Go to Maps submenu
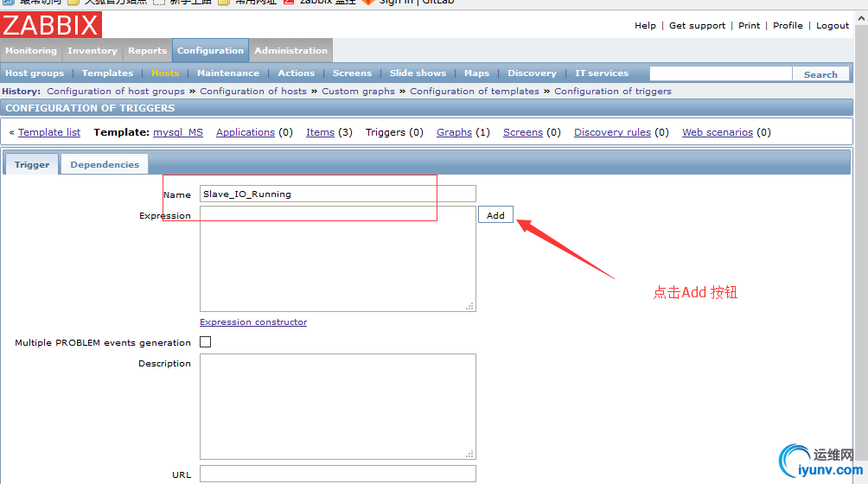 pyautogui.click(x=476, y=73)
